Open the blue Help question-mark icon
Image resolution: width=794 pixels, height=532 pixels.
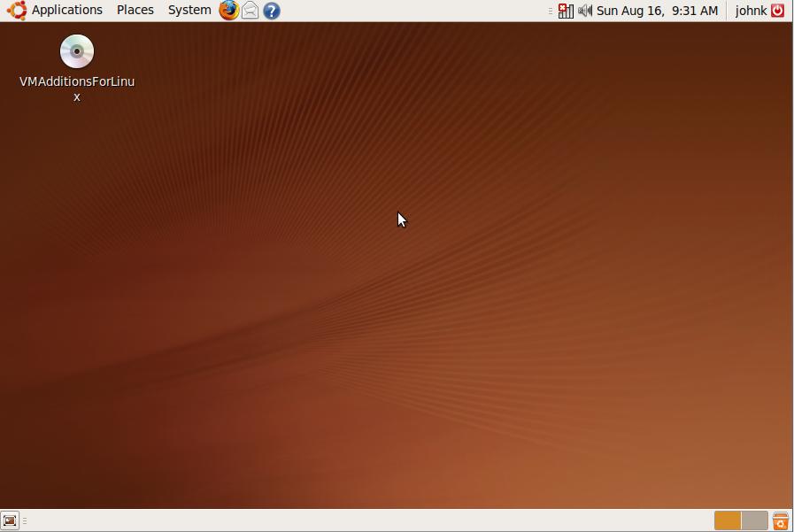tap(272, 11)
